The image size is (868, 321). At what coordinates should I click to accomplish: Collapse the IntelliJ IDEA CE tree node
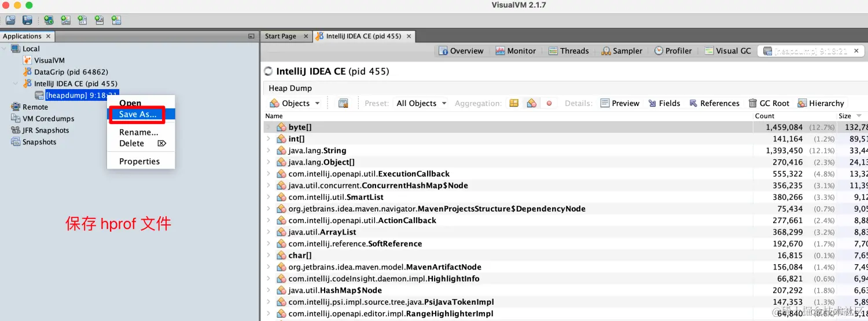16,83
